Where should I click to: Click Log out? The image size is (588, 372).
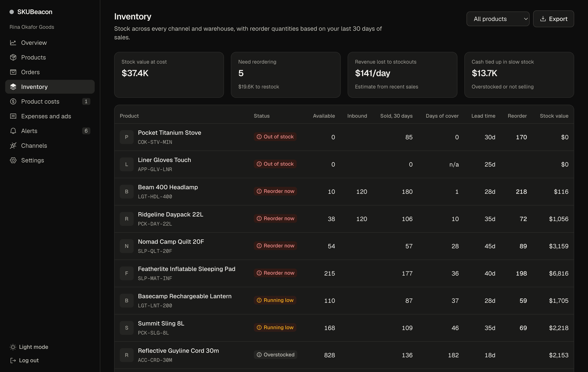(x=24, y=360)
